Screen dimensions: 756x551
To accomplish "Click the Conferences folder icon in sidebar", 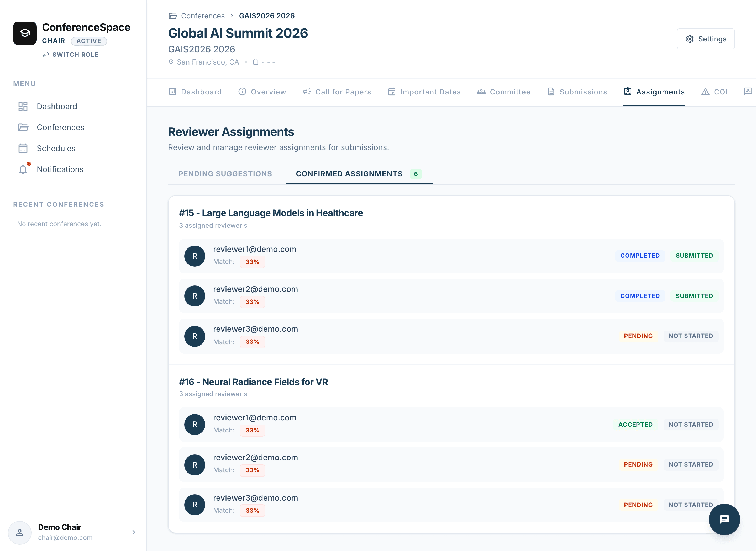I will tap(23, 128).
